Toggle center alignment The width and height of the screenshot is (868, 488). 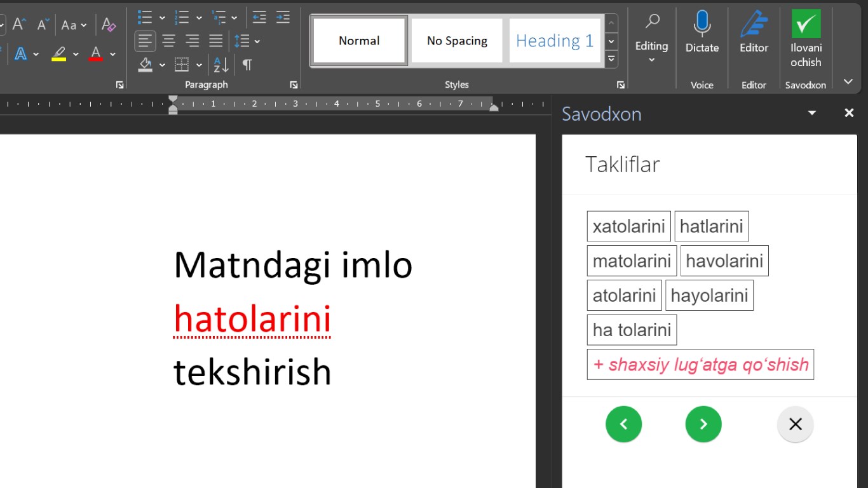pos(168,41)
